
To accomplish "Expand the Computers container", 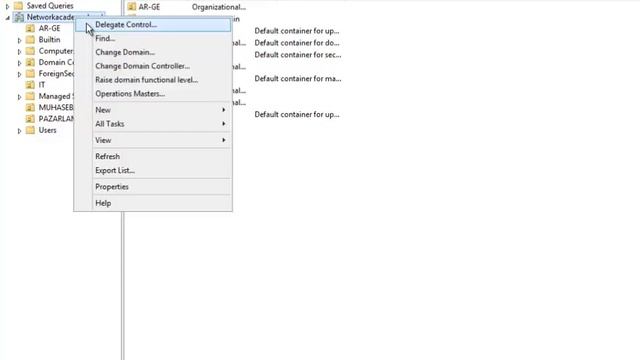I will click(x=19, y=52).
